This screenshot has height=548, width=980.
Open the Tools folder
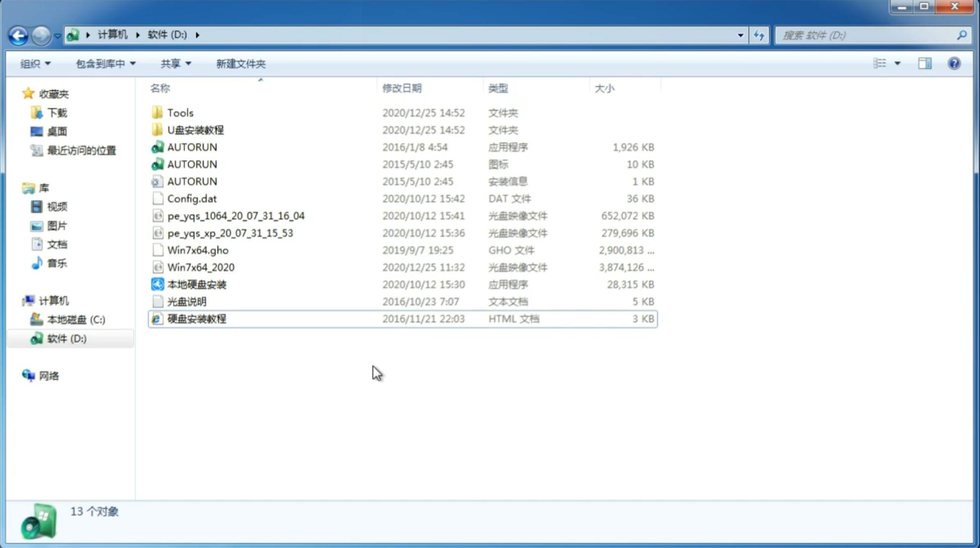click(180, 112)
